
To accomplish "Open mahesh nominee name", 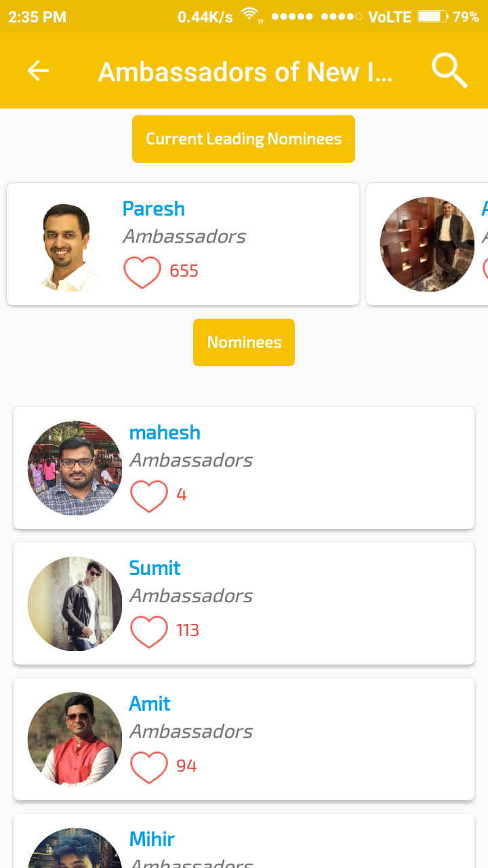I will click(165, 433).
